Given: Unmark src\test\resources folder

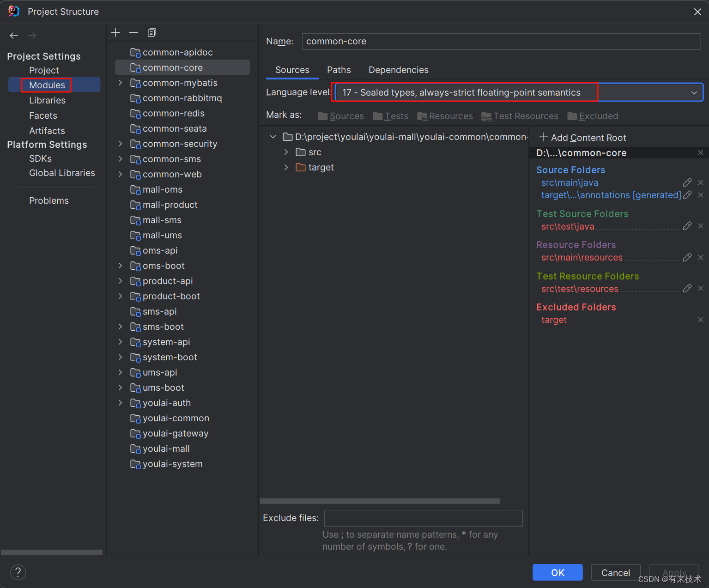Looking at the screenshot, I should point(701,288).
